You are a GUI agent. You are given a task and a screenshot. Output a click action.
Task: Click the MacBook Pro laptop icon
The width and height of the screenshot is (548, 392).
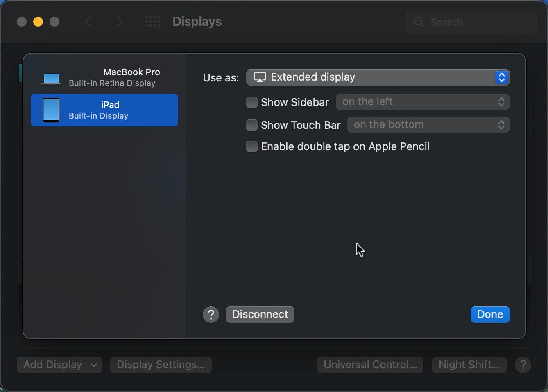click(51, 79)
